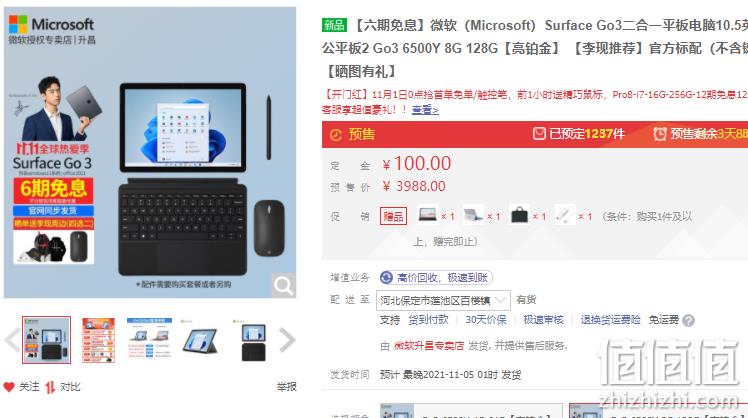
Task: Click the heart 关注 favorite icon
Action: (x=9, y=387)
